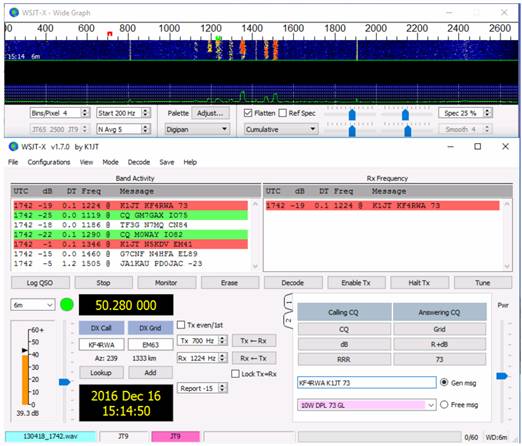Adjust the Tx 700 Hz frequency spinner

pos(222,340)
